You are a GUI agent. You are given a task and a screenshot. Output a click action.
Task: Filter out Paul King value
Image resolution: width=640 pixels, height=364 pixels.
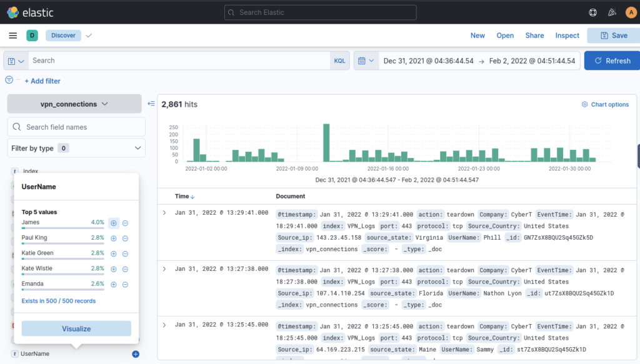click(x=125, y=239)
